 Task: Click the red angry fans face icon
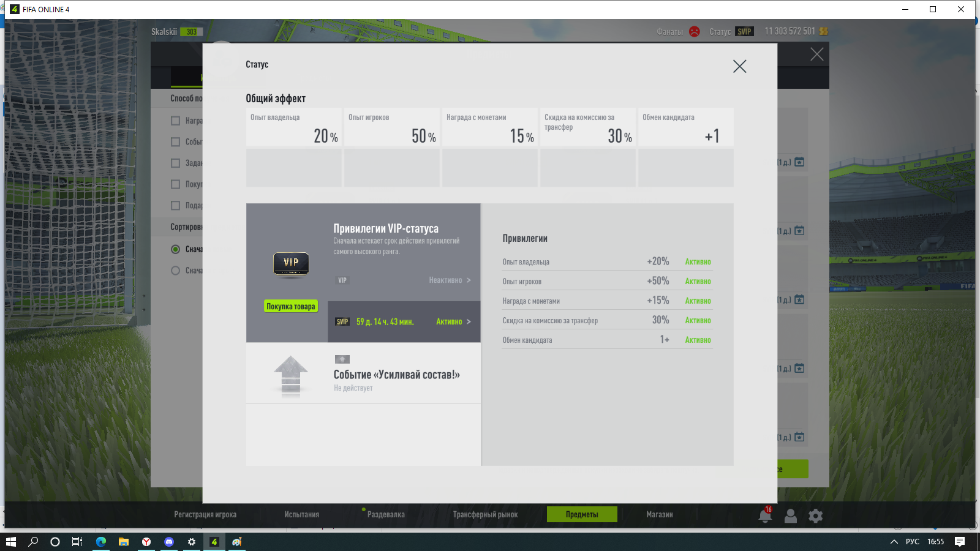pos(694,31)
